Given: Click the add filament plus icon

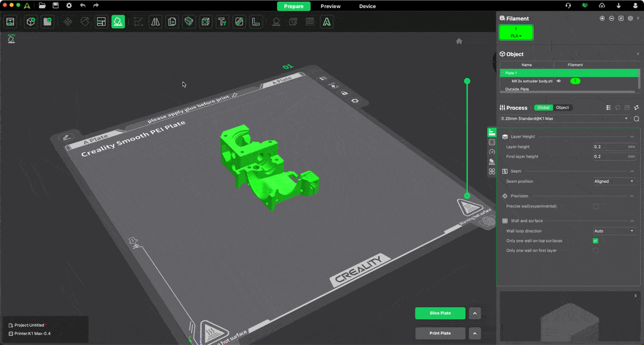Looking at the screenshot, I should coord(602,18).
